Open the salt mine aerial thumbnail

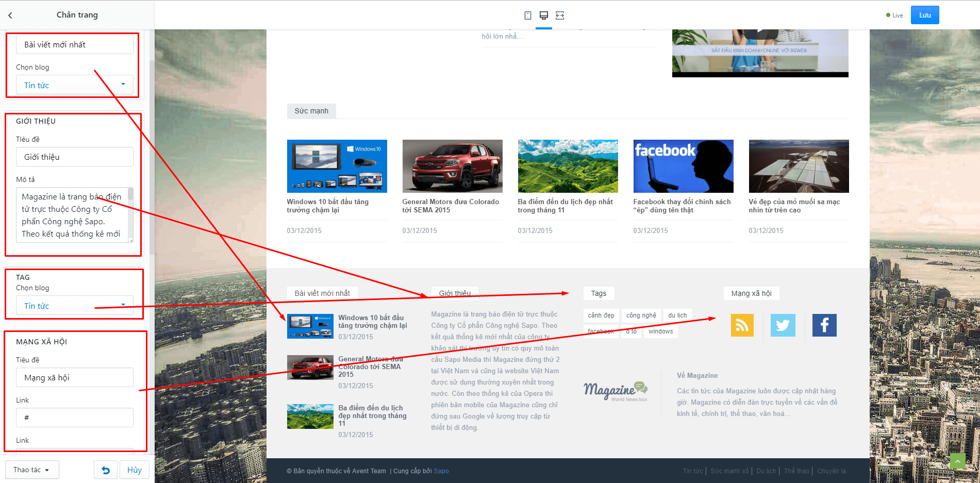[799, 166]
